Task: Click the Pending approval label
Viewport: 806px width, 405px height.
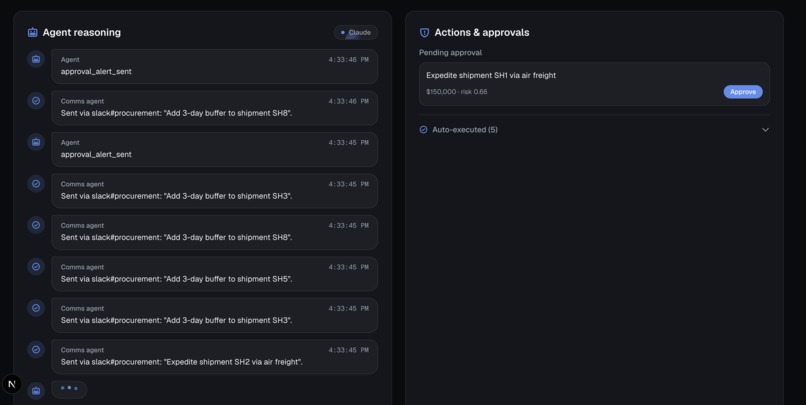Action: coord(450,52)
